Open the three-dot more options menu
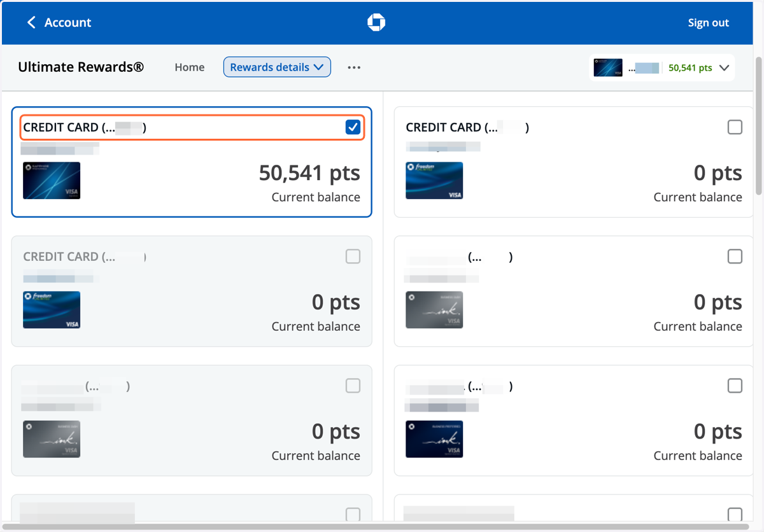 click(354, 67)
